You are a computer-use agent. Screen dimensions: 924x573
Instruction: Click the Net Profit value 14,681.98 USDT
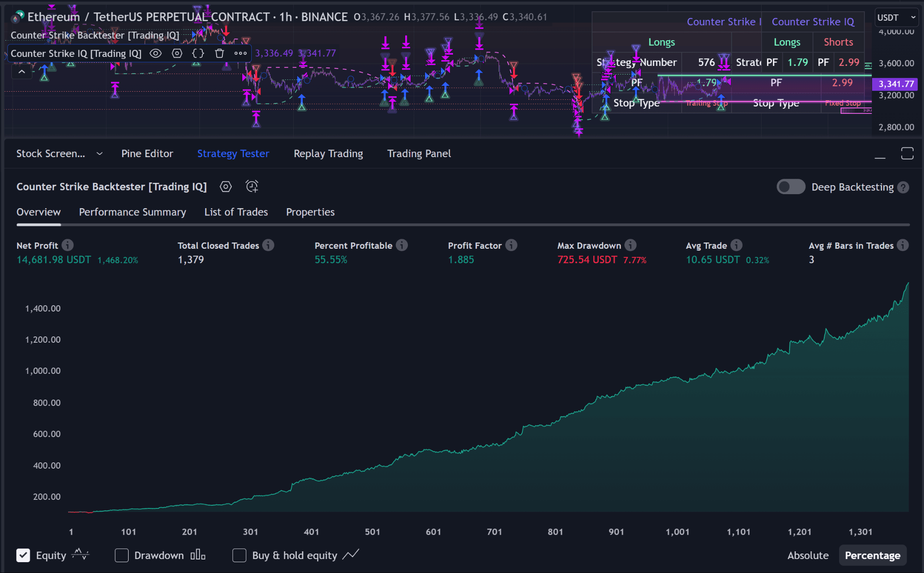[x=54, y=260]
